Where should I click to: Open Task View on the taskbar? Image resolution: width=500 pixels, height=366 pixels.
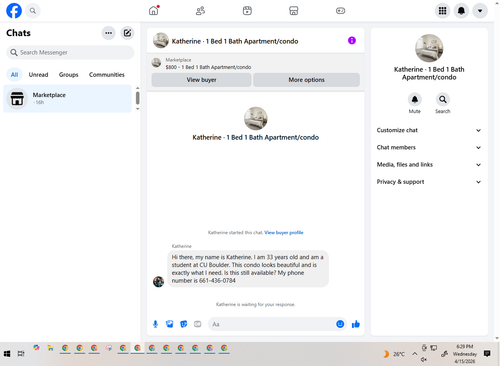coord(21,354)
